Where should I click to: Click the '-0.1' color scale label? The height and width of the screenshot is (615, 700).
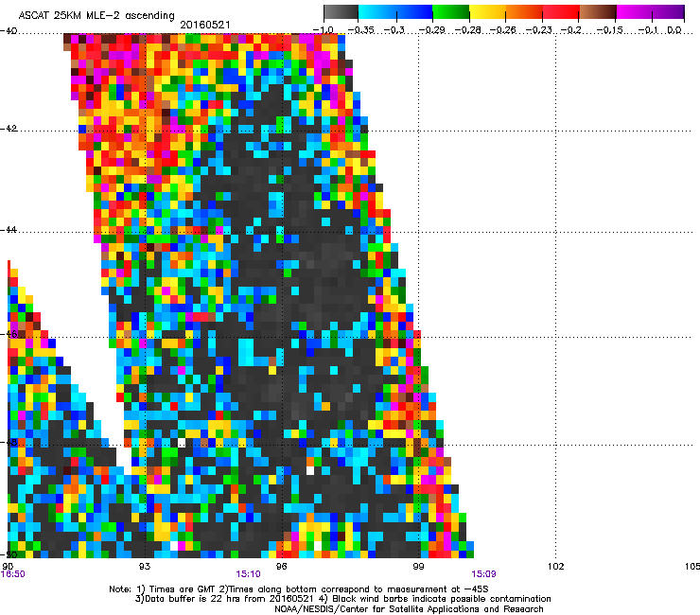[648, 30]
